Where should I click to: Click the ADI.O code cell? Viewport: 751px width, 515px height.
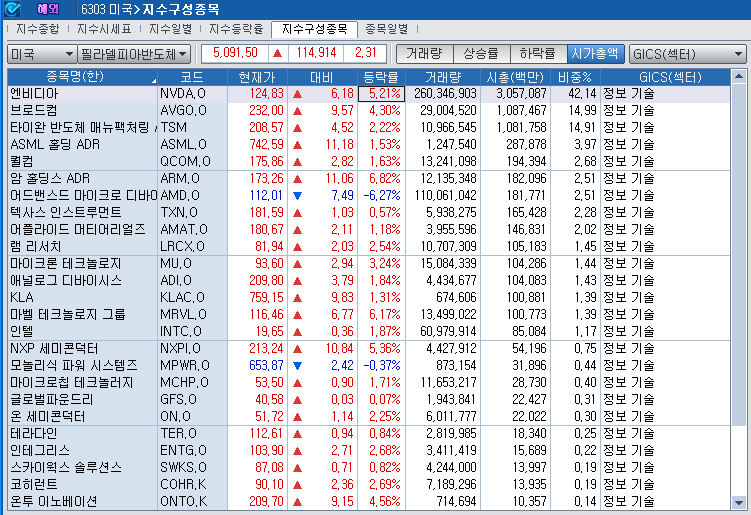192,281
